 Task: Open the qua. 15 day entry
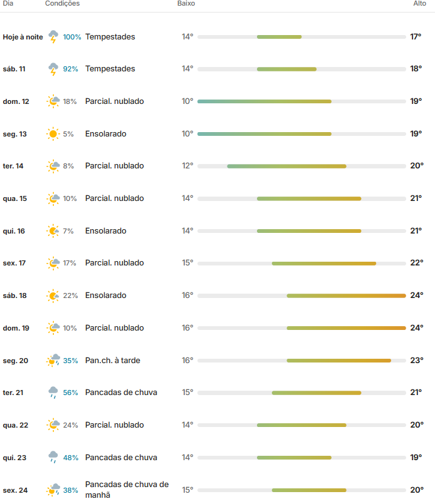coord(217,198)
